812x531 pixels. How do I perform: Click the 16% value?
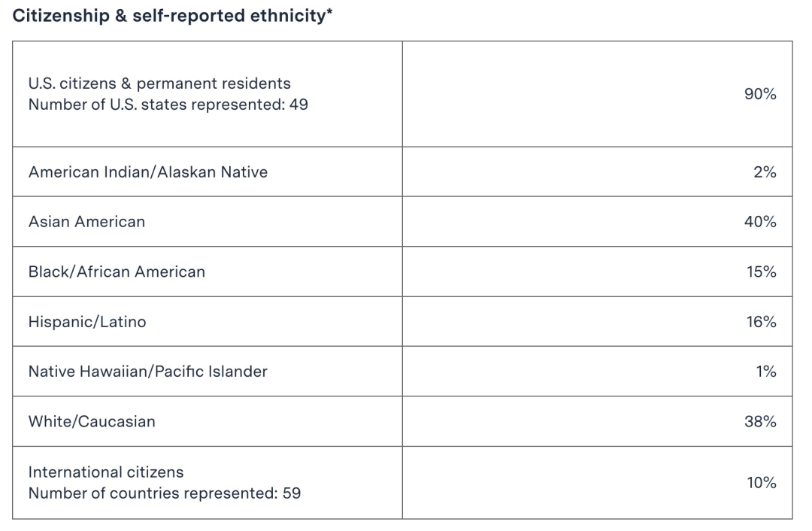(761, 322)
